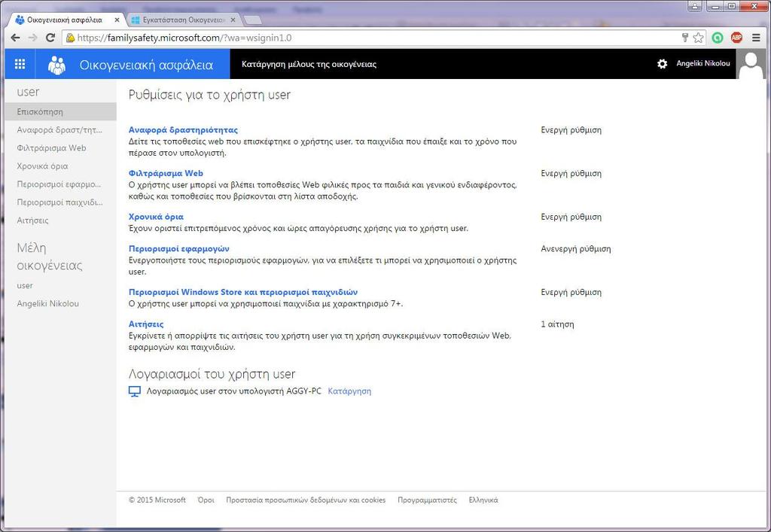Reload the page with refresh icon
This screenshot has width=771, height=532.
click(50, 38)
